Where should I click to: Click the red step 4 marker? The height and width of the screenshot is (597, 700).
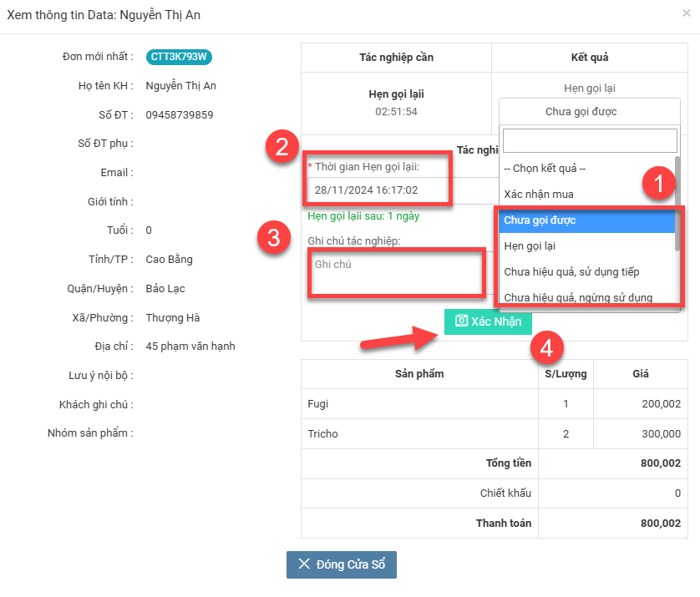coord(547,349)
